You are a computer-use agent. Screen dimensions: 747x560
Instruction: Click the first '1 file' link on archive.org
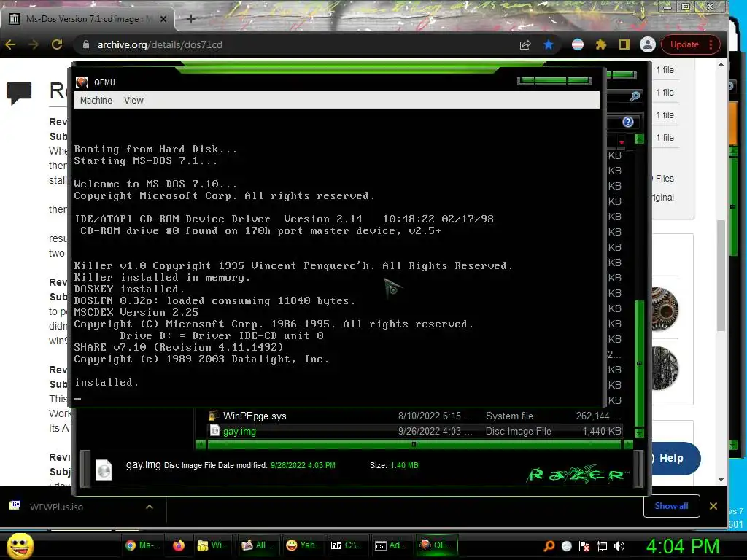[665, 70]
